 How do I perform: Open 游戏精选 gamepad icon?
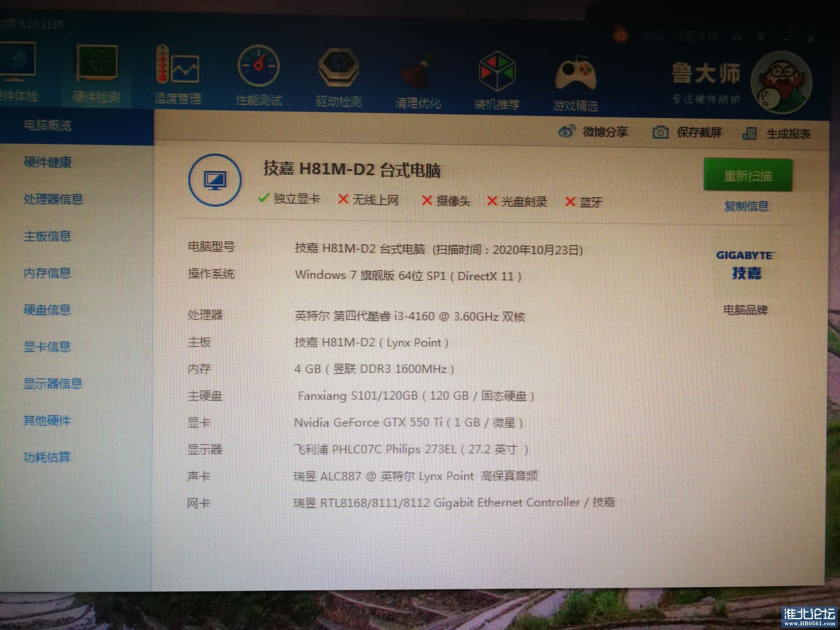(x=575, y=74)
